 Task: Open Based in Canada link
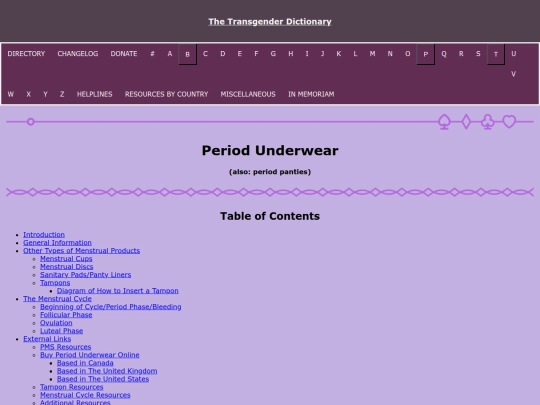click(x=85, y=363)
